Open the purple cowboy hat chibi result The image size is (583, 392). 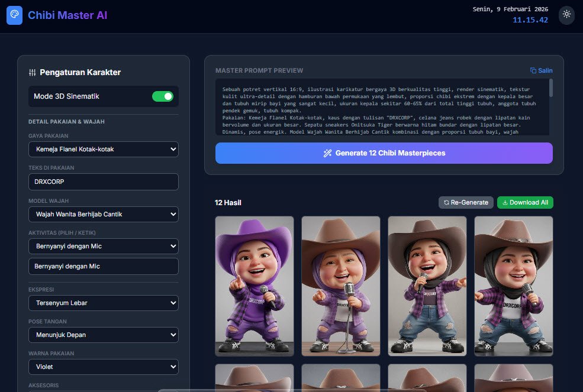[x=255, y=287]
